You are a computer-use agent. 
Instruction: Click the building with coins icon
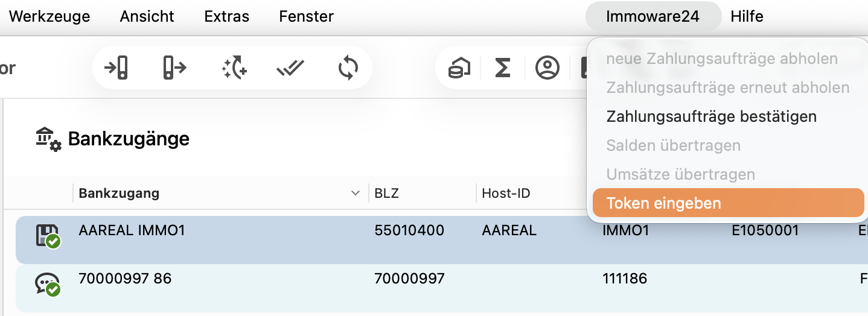459,68
